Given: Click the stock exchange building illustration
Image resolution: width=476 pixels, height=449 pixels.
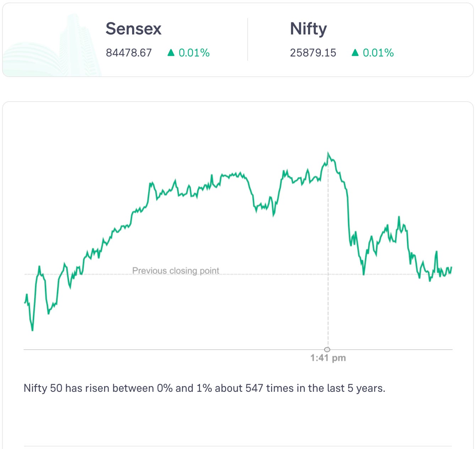Looking at the screenshot, I should point(53,46).
